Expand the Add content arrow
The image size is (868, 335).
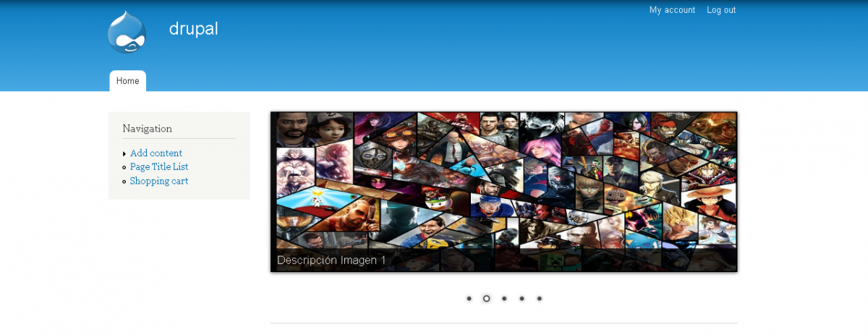tap(124, 153)
